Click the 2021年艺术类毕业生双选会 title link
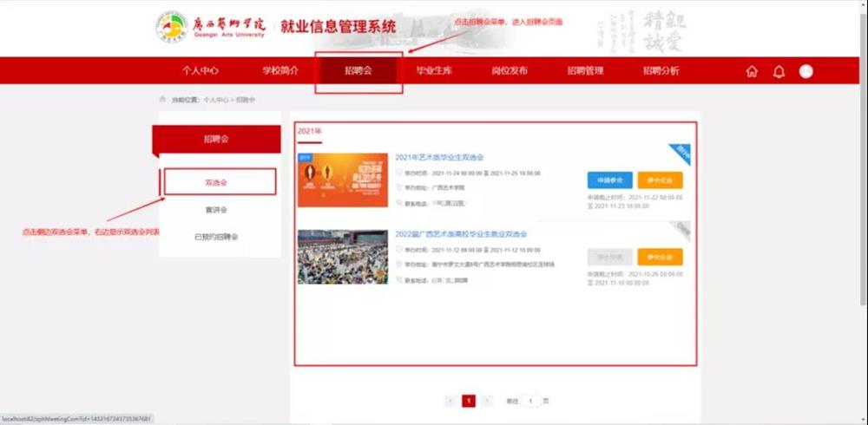The width and height of the screenshot is (868, 425). [x=438, y=157]
